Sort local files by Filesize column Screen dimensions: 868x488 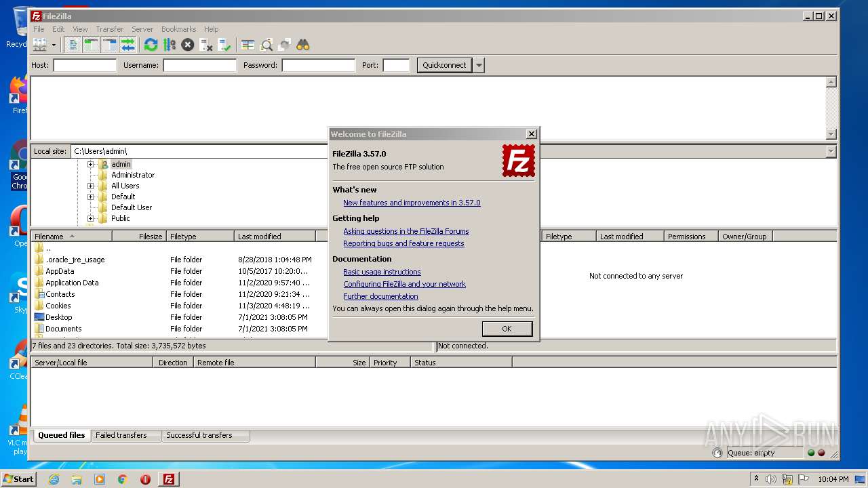pos(140,237)
